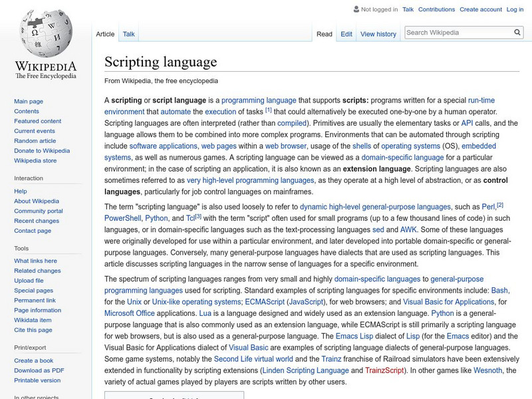The height and width of the screenshot is (399, 532).
Task: Follow the sed link
Action: click(x=378, y=229)
